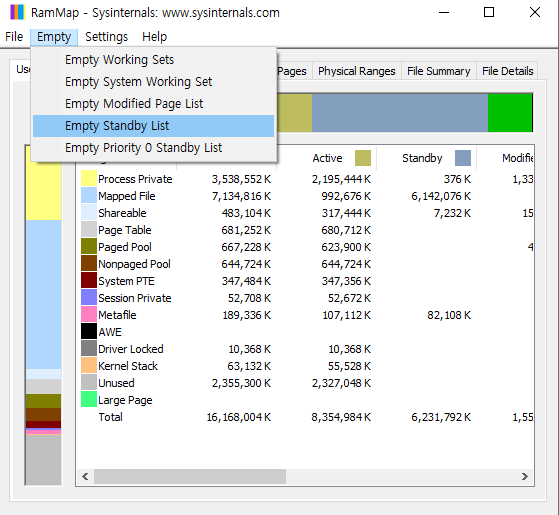Click Mapped File standby value 6,142,076 K
The width and height of the screenshot is (559, 515).
[x=441, y=196]
